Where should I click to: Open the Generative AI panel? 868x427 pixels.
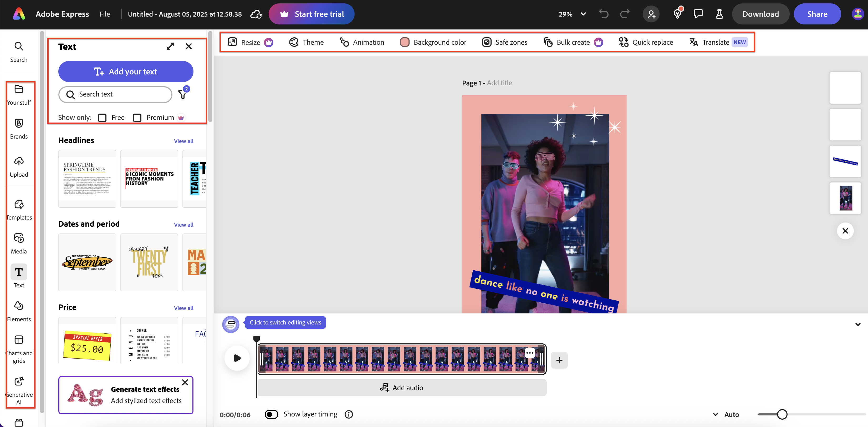click(x=19, y=391)
